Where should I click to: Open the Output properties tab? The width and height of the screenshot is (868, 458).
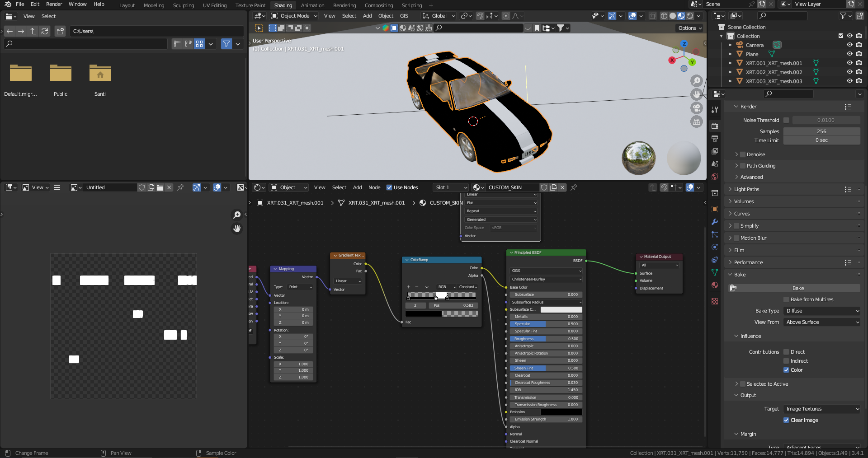[715, 138]
